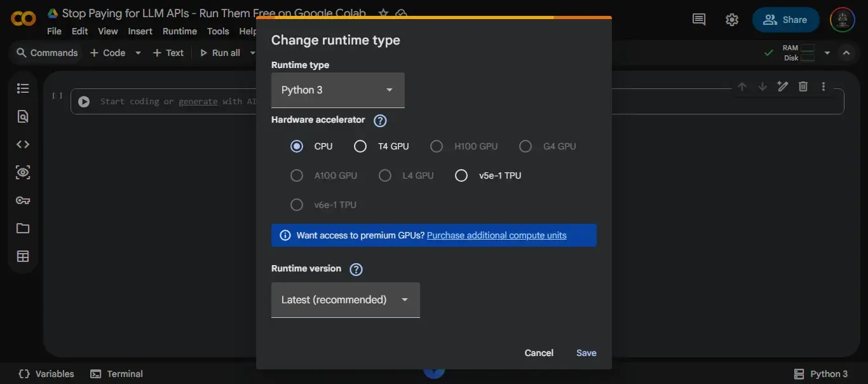Star the notebook

[x=383, y=13]
